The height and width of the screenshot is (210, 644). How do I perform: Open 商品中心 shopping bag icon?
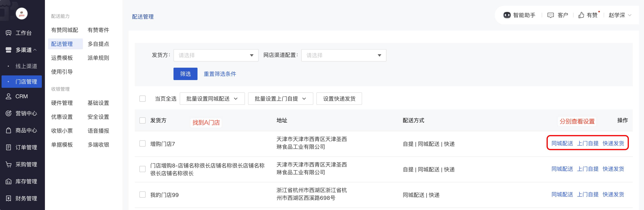9,130
